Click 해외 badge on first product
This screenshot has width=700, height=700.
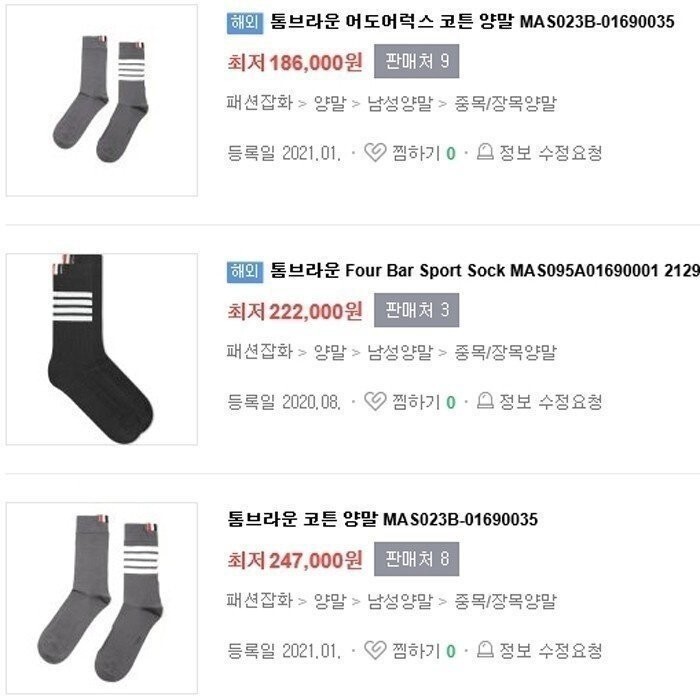point(245,23)
